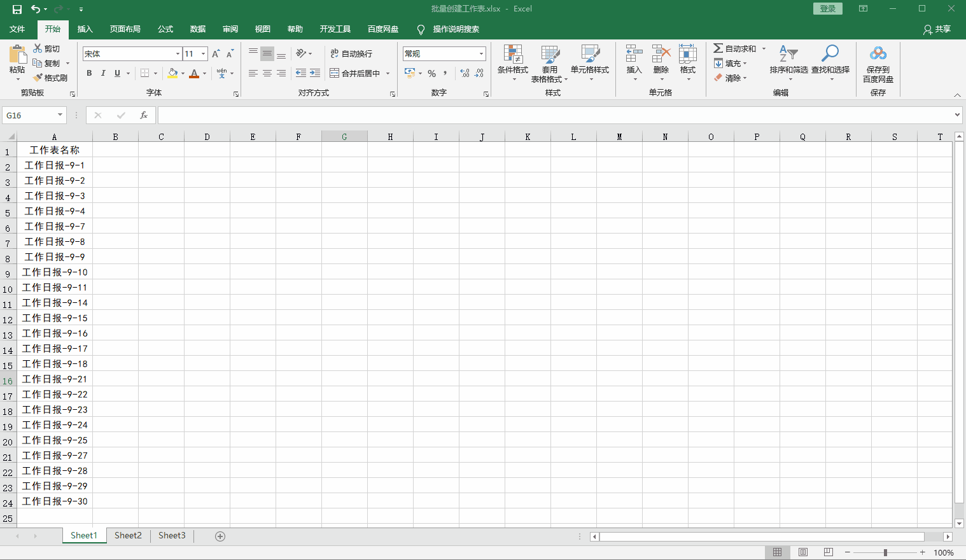The width and height of the screenshot is (966, 560).
Task: Click the Conditional Formatting icon
Action: pos(512,55)
